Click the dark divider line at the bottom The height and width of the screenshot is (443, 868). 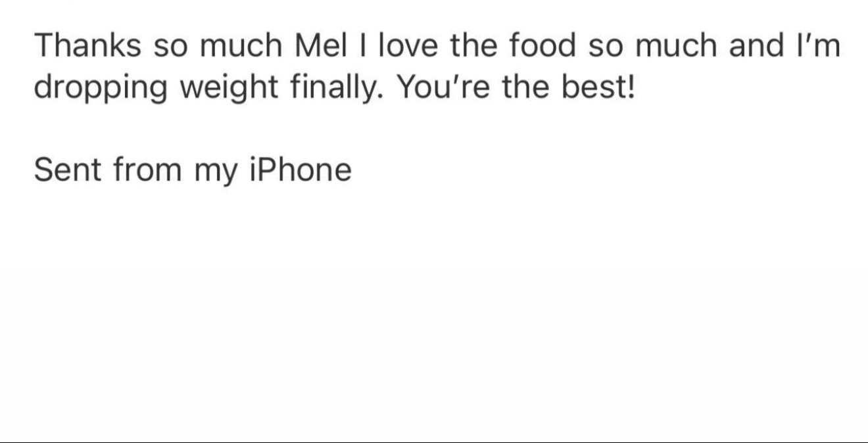(x=434, y=442)
